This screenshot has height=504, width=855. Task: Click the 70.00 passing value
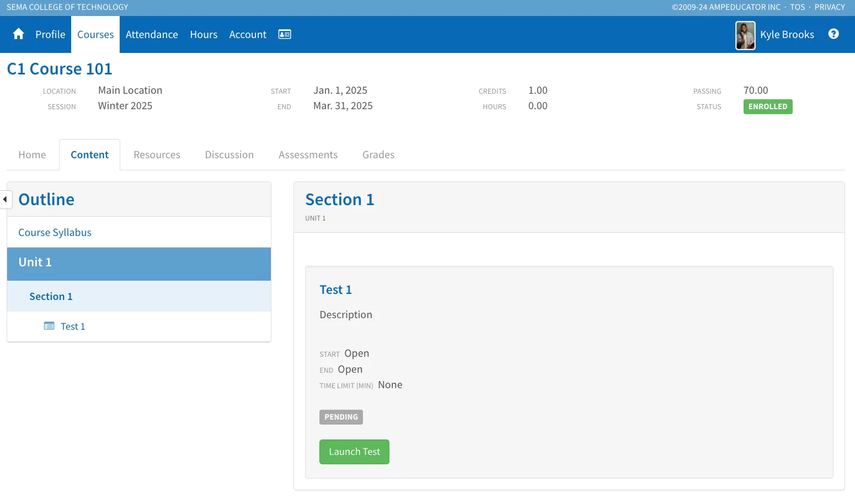pos(756,90)
